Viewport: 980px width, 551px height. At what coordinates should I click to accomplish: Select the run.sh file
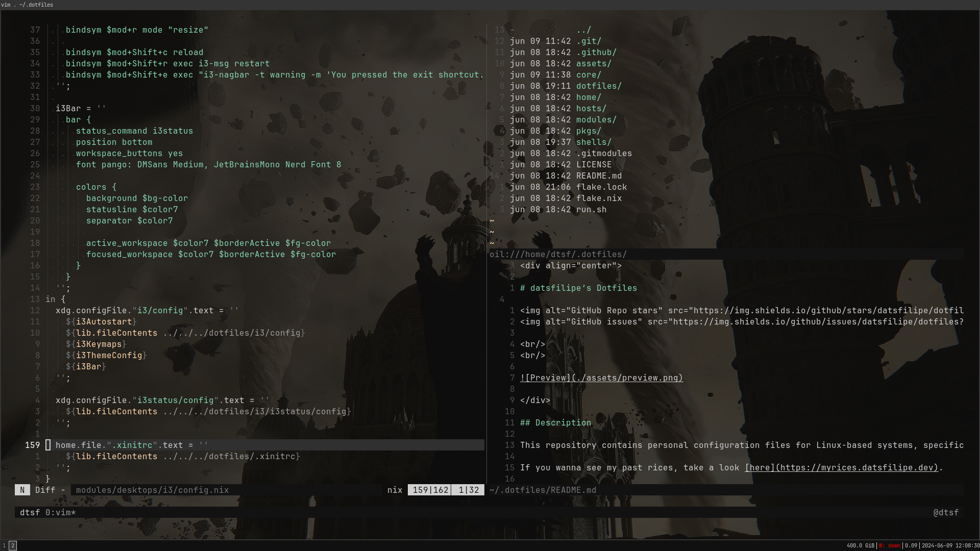coord(591,210)
